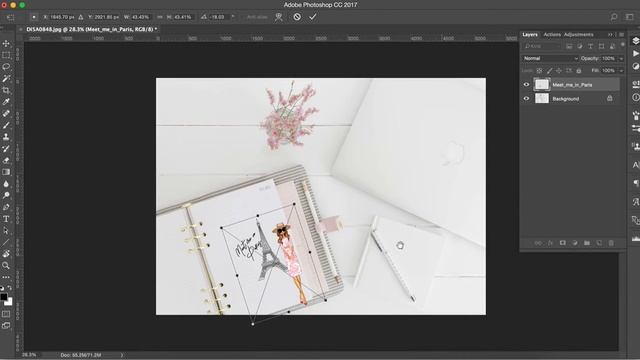The image size is (640, 360).
Task: Create a new group folder
Action: pos(587,243)
